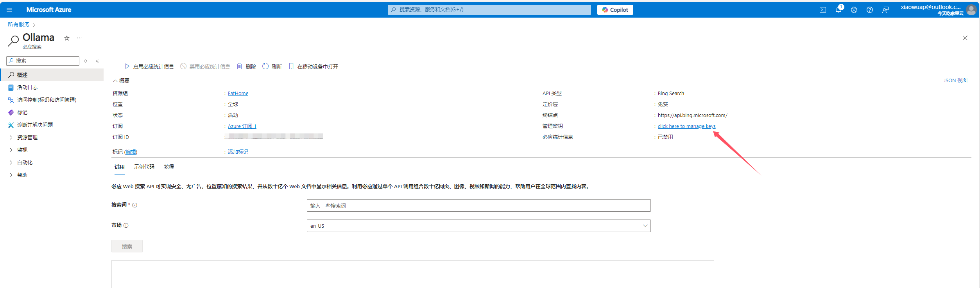980x288 pixels.
Task: Open the help question mark menu
Action: coord(870,10)
